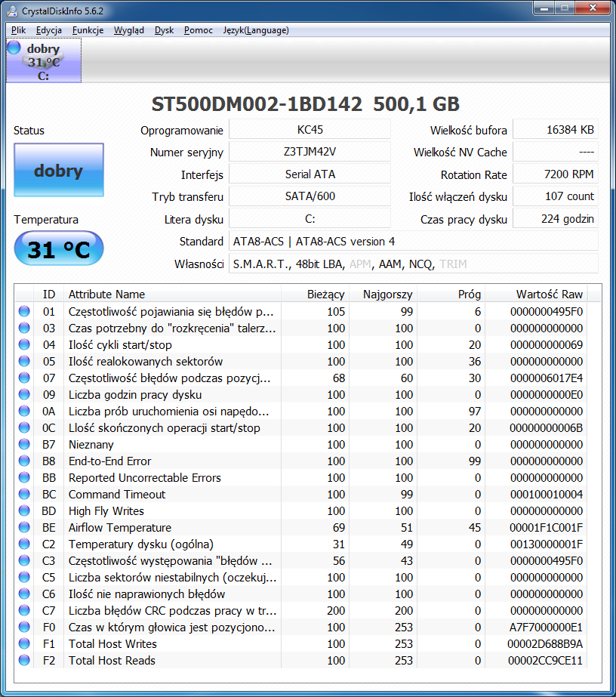Click the buffer size field 16384 KB
Image resolution: width=616 pixels, height=697 pixels.
click(556, 130)
